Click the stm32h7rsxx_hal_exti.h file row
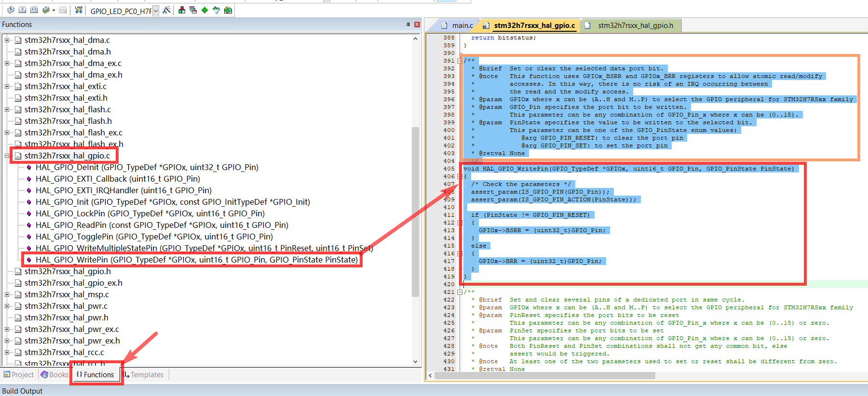The height and width of the screenshot is (396, 868). point(66,98)
